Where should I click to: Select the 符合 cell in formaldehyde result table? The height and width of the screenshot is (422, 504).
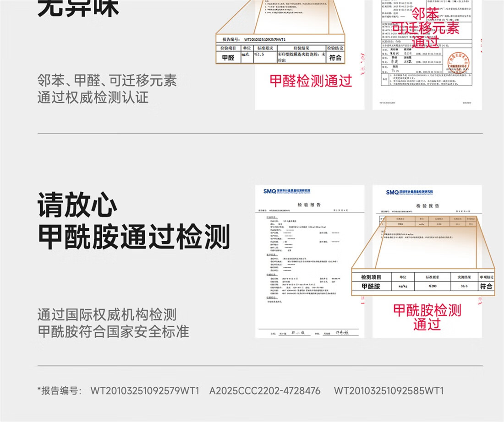335,58
